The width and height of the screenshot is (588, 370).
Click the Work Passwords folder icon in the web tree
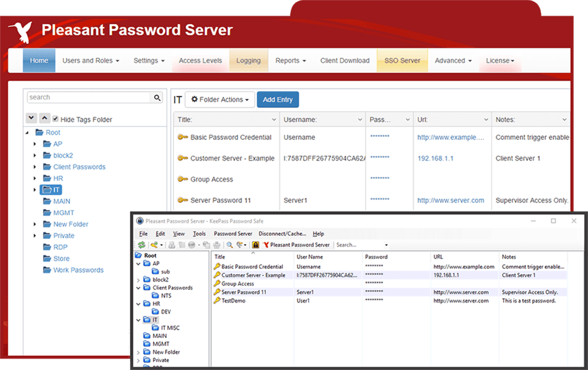(47, 270)
